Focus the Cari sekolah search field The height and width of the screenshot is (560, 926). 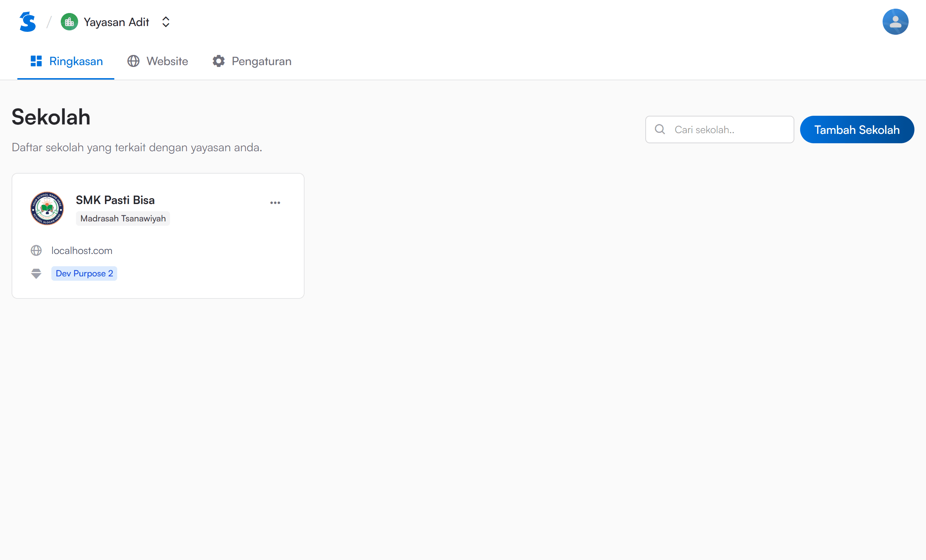[x=729, y=130]
